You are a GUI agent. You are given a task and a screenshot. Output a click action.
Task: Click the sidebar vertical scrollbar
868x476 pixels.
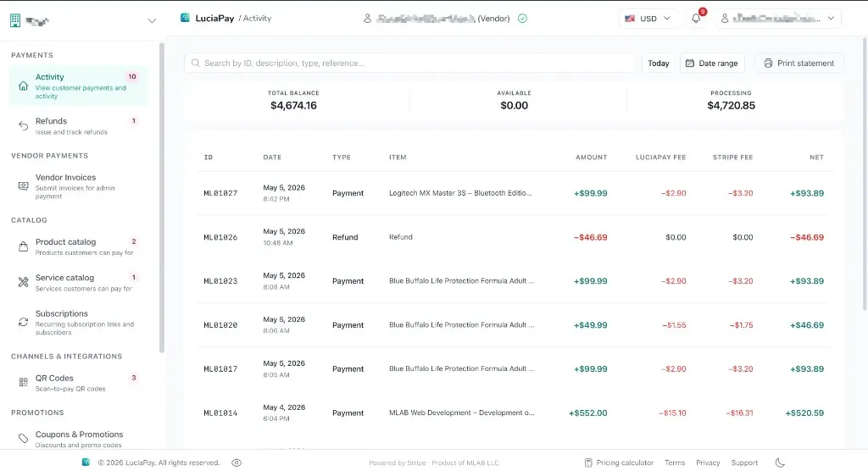162,198
